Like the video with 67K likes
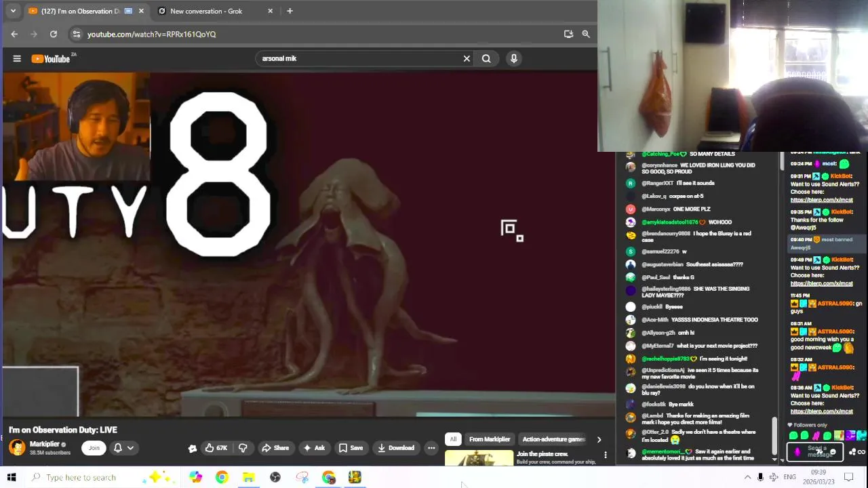 tap(216, 447)
